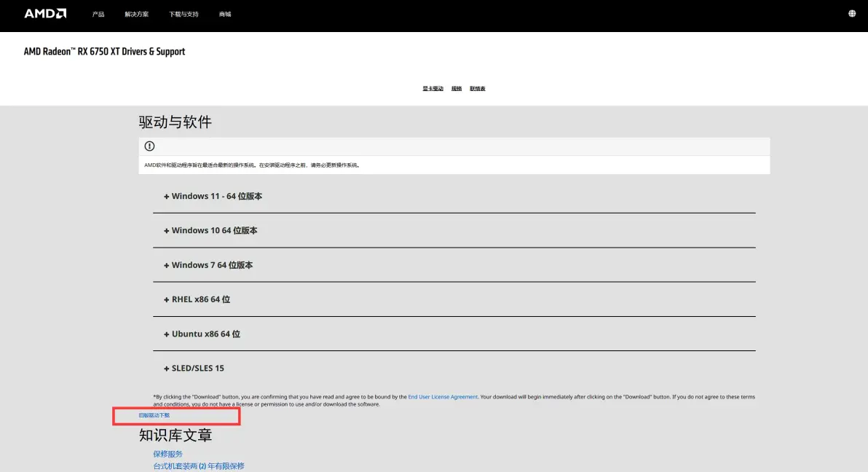Follow the 旧版驱动下载 link

pyautogui.click(x=154, y=415)
